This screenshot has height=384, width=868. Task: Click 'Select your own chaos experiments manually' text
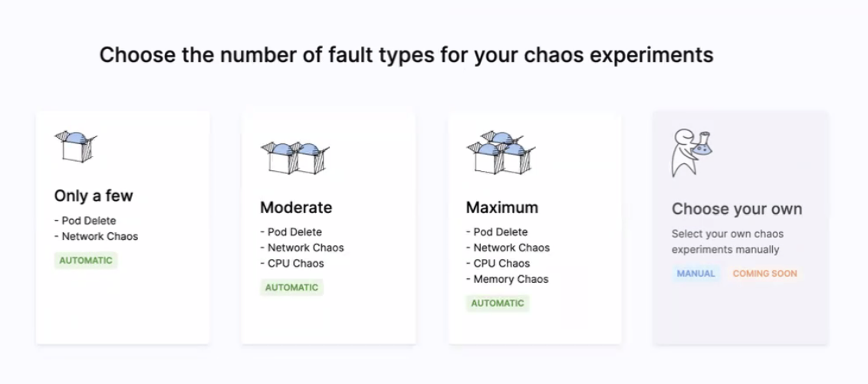[x=728, y=241]
